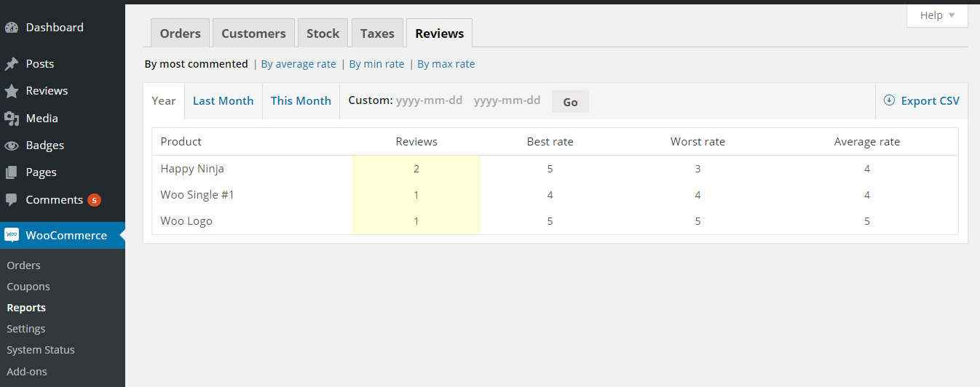980x387 pixels.
Task: Click the Woo Single #1 product row
Action: pyautogui.click(x=555, y=195)
